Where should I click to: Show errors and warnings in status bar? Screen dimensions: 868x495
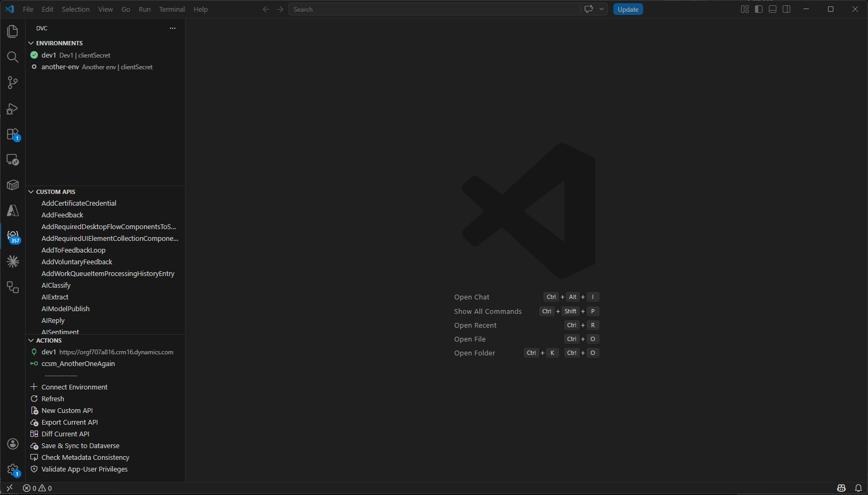click(37, 488)
